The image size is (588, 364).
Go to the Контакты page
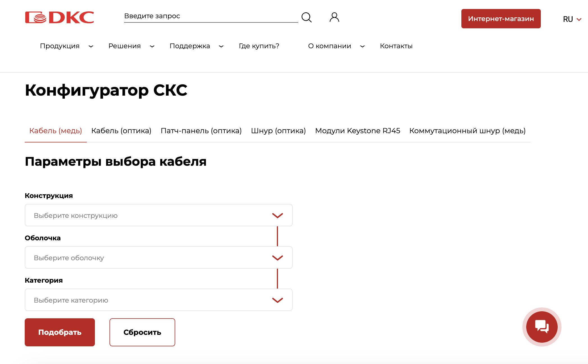pos(396,46)
